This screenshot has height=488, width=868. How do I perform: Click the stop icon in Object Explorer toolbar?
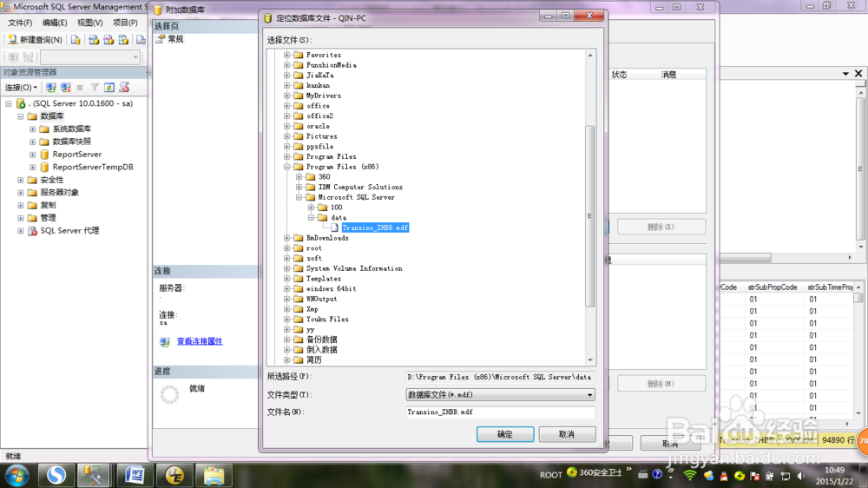(x=80, y=88)
